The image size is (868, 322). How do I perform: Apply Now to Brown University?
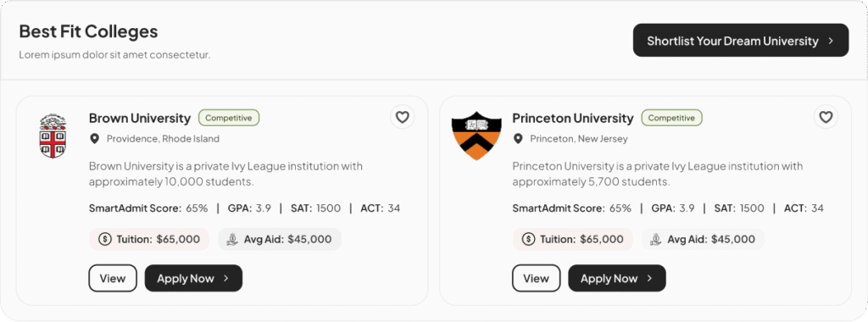click(x=194, y=278)
